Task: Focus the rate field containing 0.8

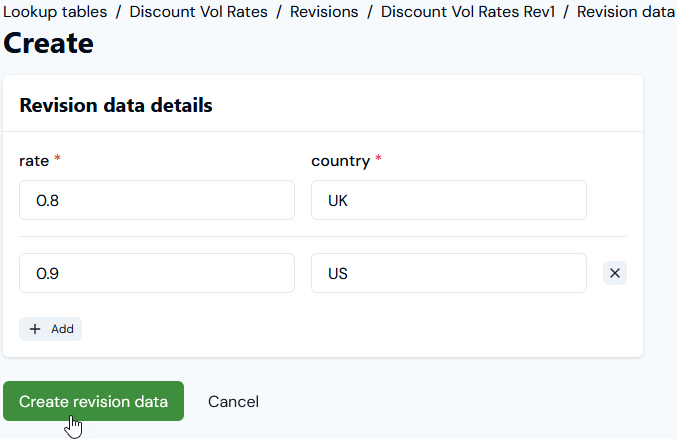Action: [x=157, y=200]
